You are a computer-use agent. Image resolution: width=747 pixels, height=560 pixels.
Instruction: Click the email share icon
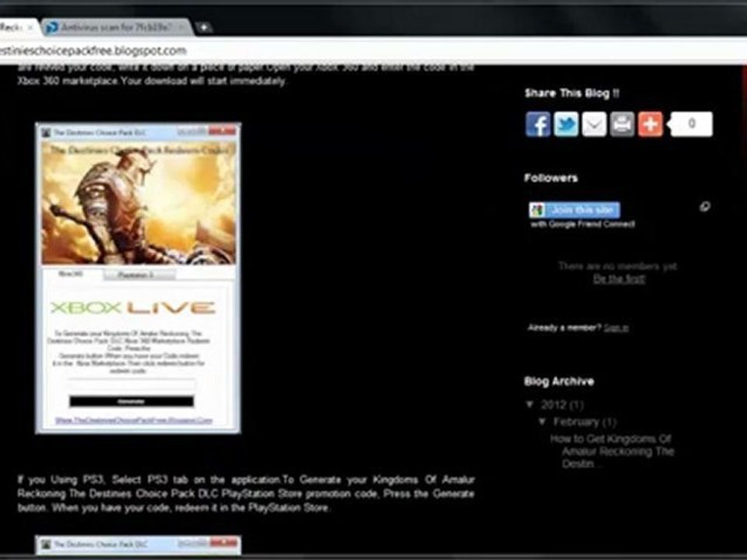click(x=594, y=124)
